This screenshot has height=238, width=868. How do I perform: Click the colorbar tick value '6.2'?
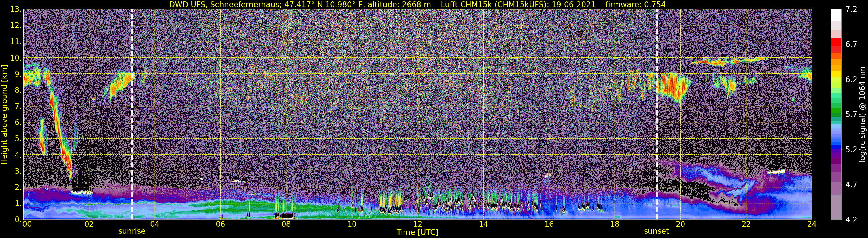(851, 80)
